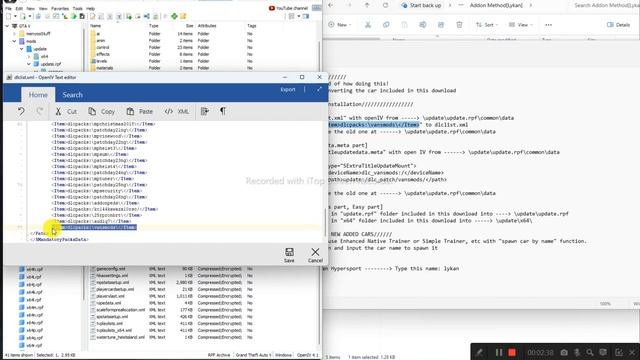This screenshot has width=640, height=360.
Task: Cut selected text in dlclist.xml editor
Action: [x=66, y=111]
